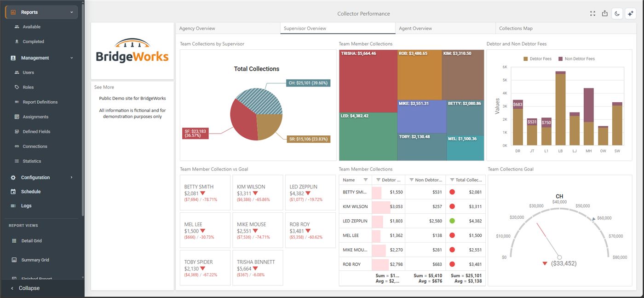Viewport: 644px width, 298px height.
Task: Open Logs via its icon
Action: pyautogui.click(x=13, y=206)
